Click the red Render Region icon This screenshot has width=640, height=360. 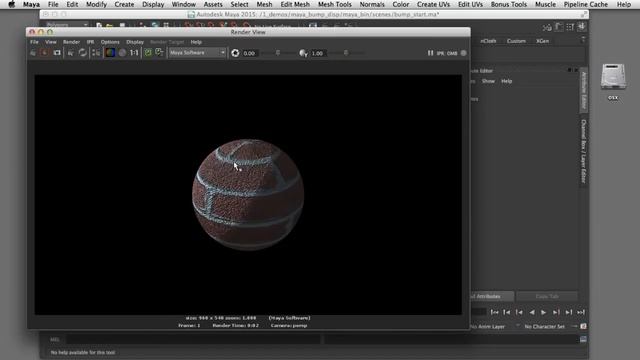tap(44, 53)
